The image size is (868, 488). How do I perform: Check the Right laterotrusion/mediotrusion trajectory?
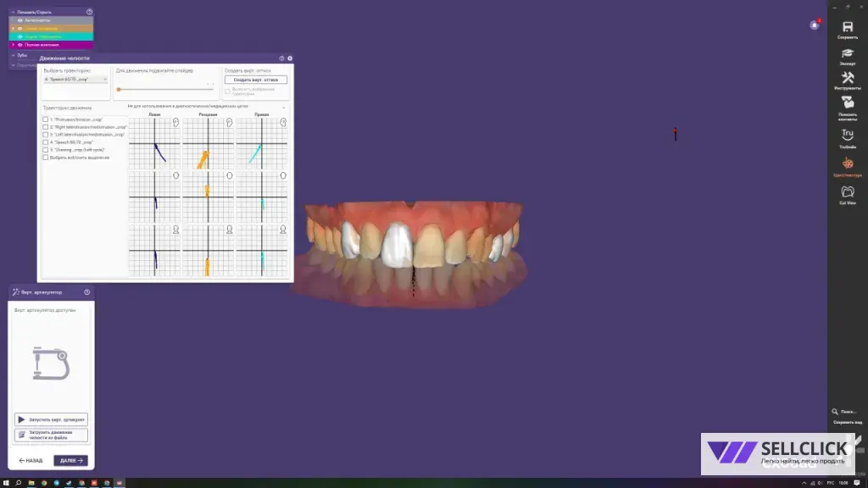click(46, 127)
